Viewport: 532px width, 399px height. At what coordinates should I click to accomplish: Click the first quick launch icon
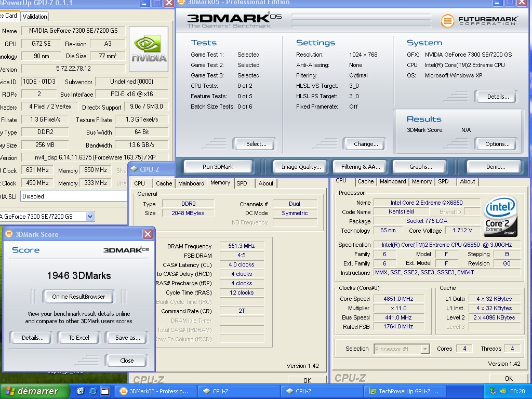click(81, 391)
